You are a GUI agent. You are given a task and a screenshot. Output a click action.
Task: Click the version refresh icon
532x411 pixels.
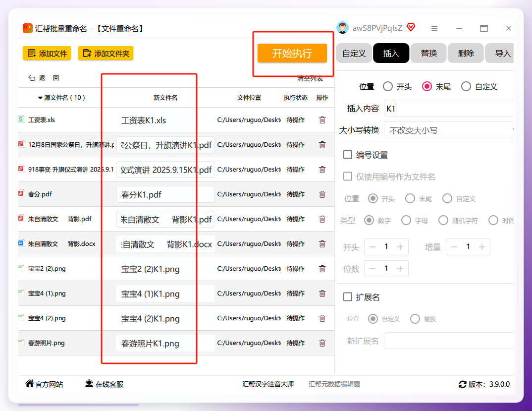pyautogui.click(x=463, y=385)
